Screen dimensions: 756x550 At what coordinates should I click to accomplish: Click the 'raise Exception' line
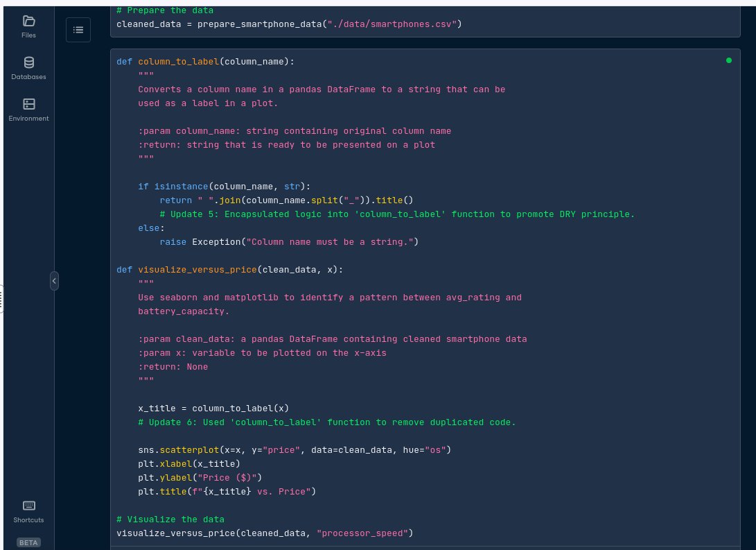pos(289,242)
